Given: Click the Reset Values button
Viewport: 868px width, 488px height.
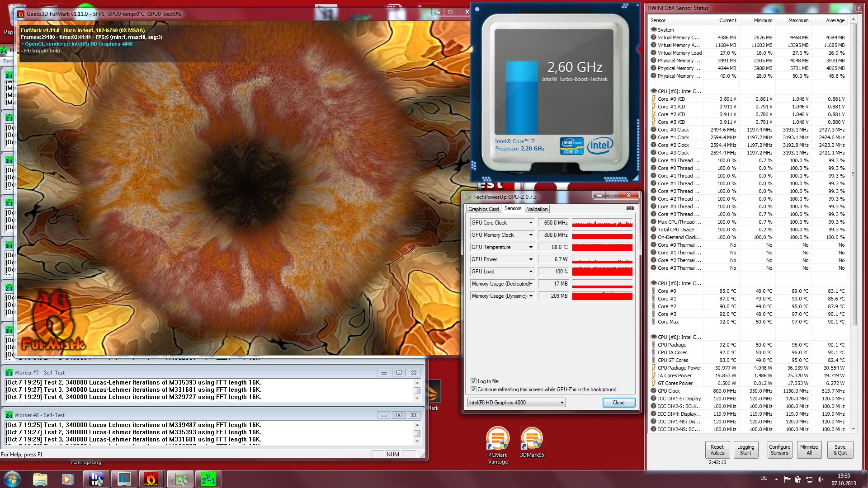Looking at the screenshot, I should tap(717, 450).
